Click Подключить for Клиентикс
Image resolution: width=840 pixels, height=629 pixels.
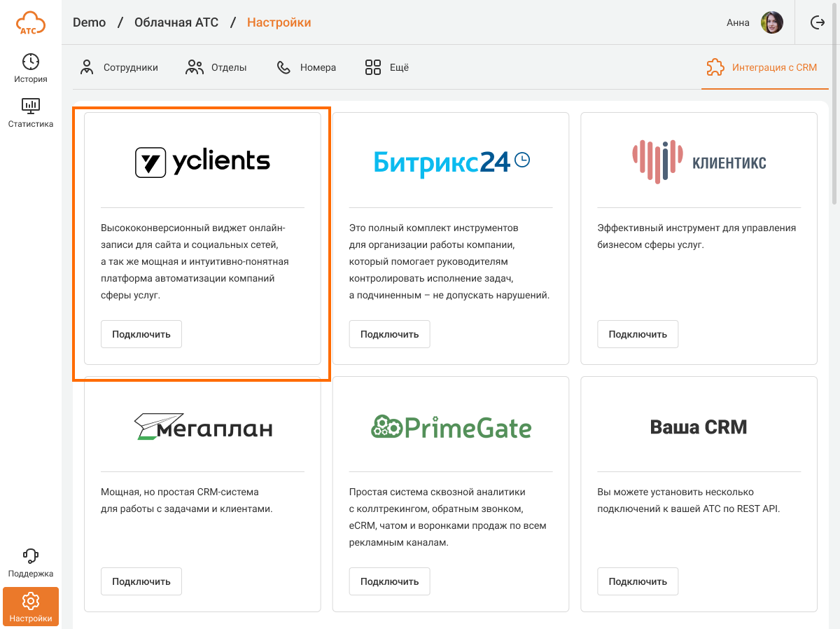637,334
